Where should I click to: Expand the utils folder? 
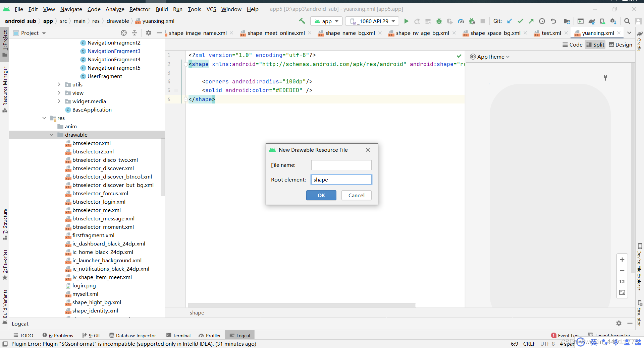tap(59, 84)
